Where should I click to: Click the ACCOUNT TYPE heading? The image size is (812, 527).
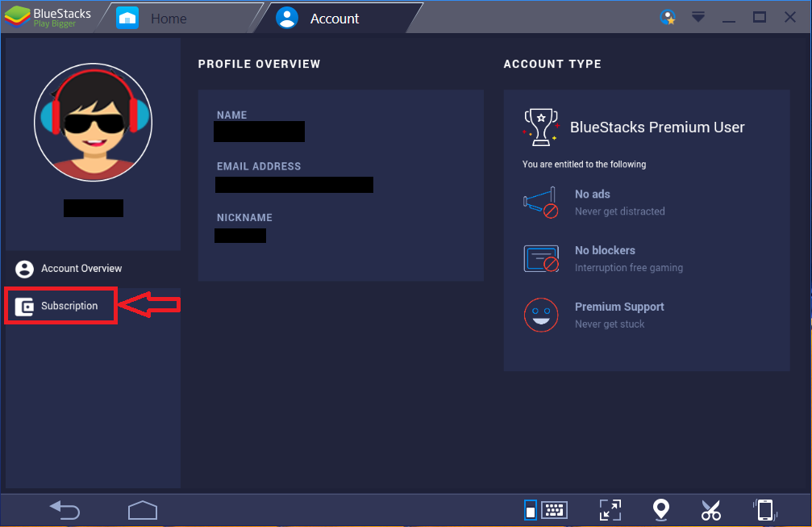tap(552, 65)
